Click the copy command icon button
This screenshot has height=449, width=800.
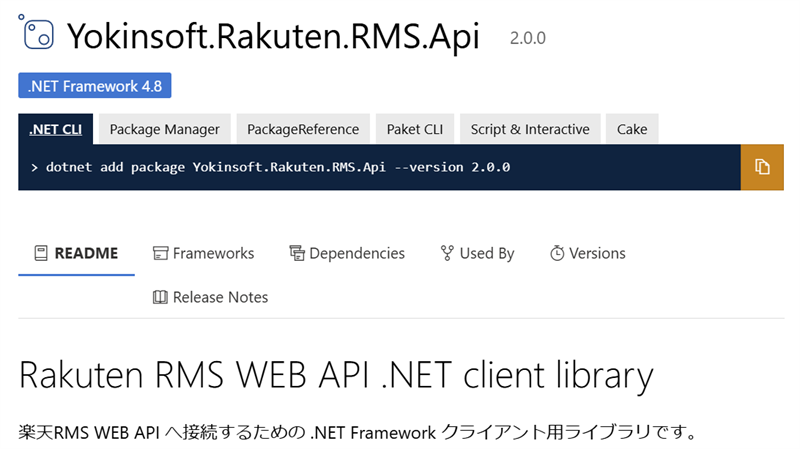(x=762, y=167)
